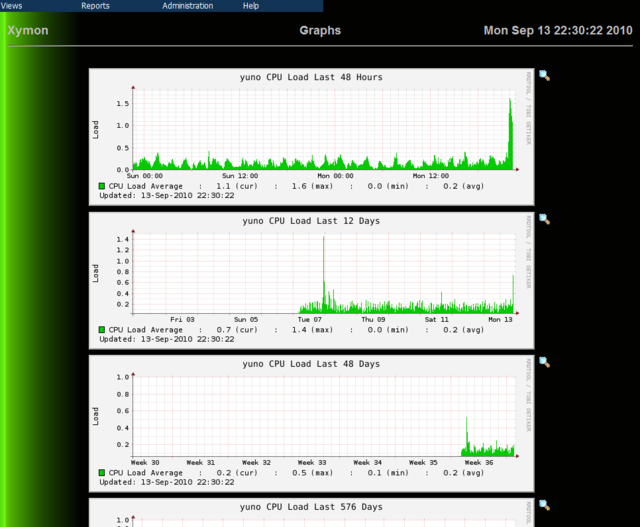The image size is (640, 527).
Task: Click the 'Graphs' page heading
Action: coord(320,30)
